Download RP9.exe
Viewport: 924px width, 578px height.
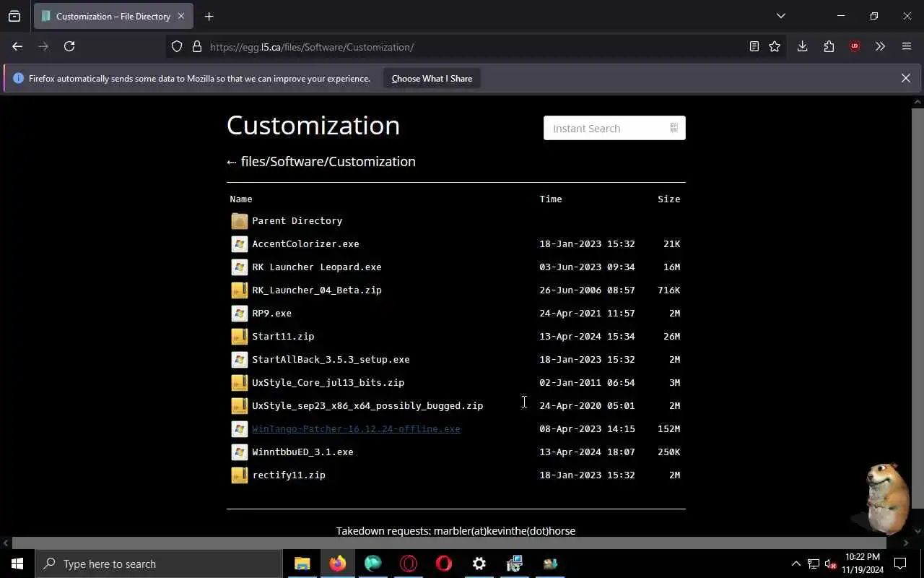271,313
